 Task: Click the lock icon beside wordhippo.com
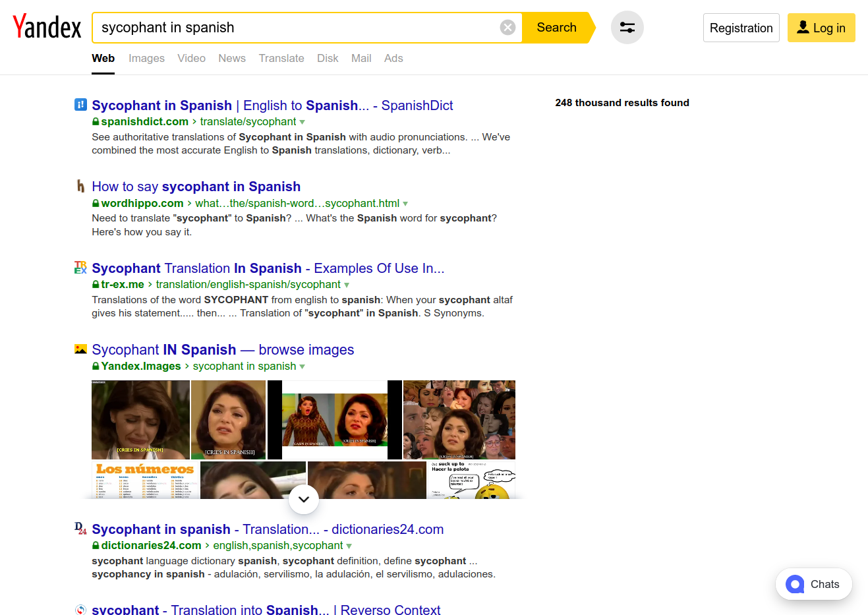coord(96,204)
